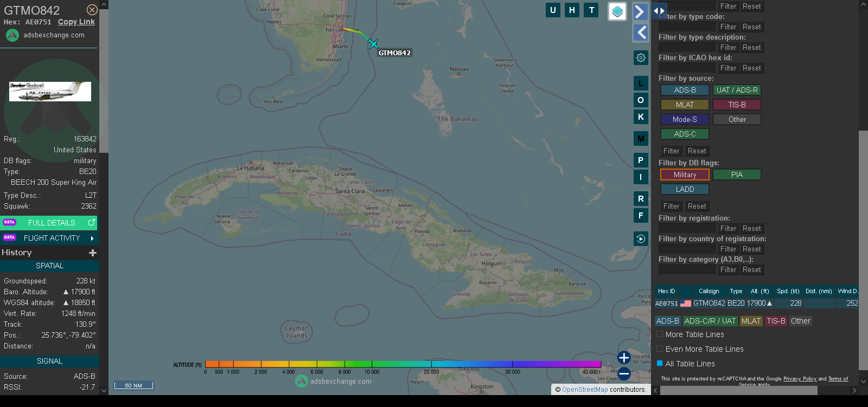
Task: Sort table by Hex ID column
Action: 667,291
